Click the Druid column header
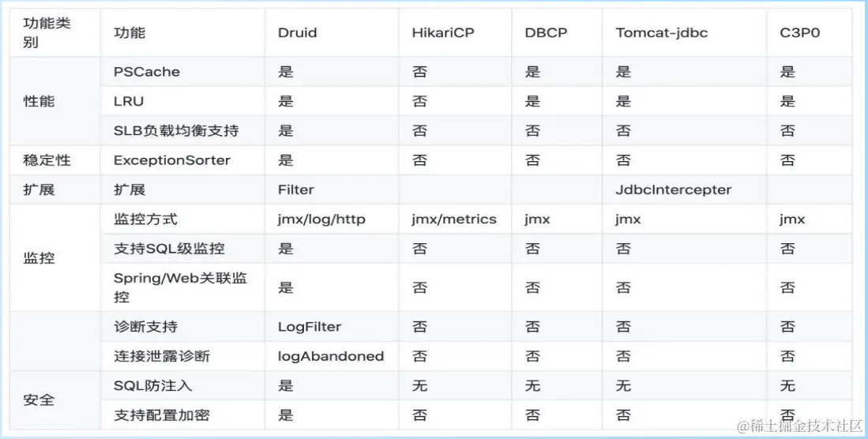 331,32
